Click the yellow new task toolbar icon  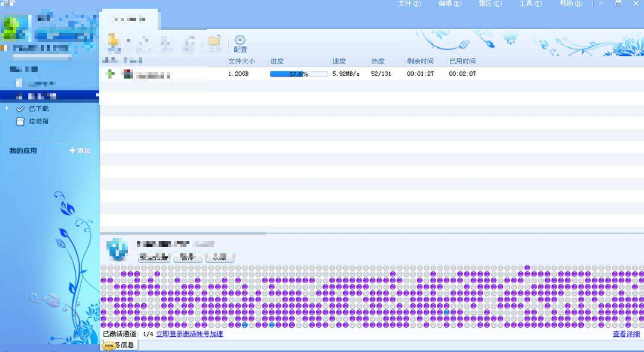114,41
